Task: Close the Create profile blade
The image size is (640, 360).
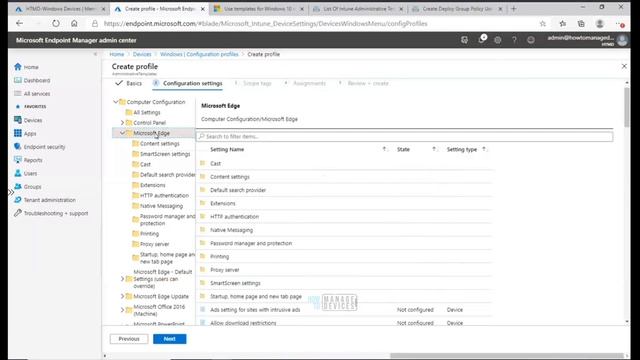Action: (x=624, y=66)
